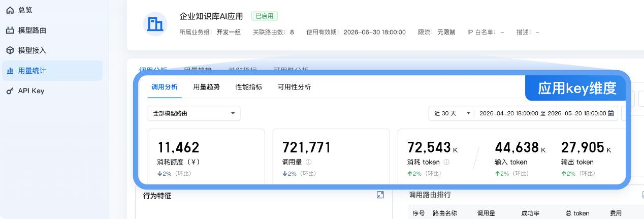Click the 已启用 status tag
The width and height of the screenshot is (644, 219).
265,16
